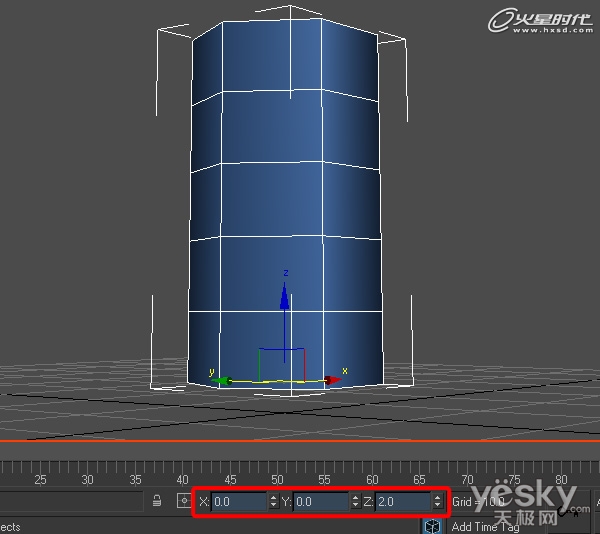Click frame 50 on the timeline ruler
This screenshot has width=600, height=534.
[x=277, y=479]
